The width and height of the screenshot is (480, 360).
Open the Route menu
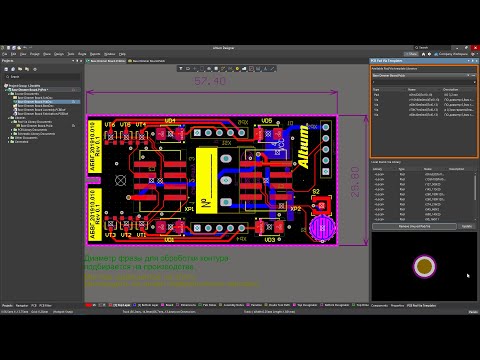click(82, 54)
